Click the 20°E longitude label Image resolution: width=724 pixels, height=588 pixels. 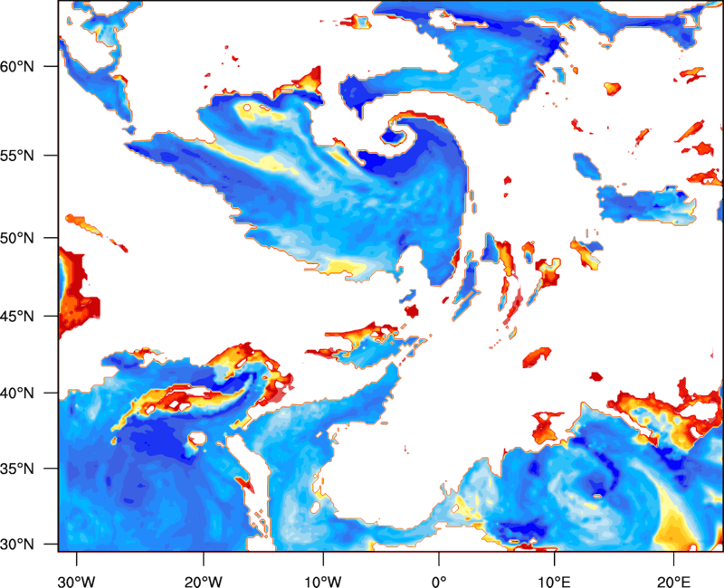tap(673, 582)
